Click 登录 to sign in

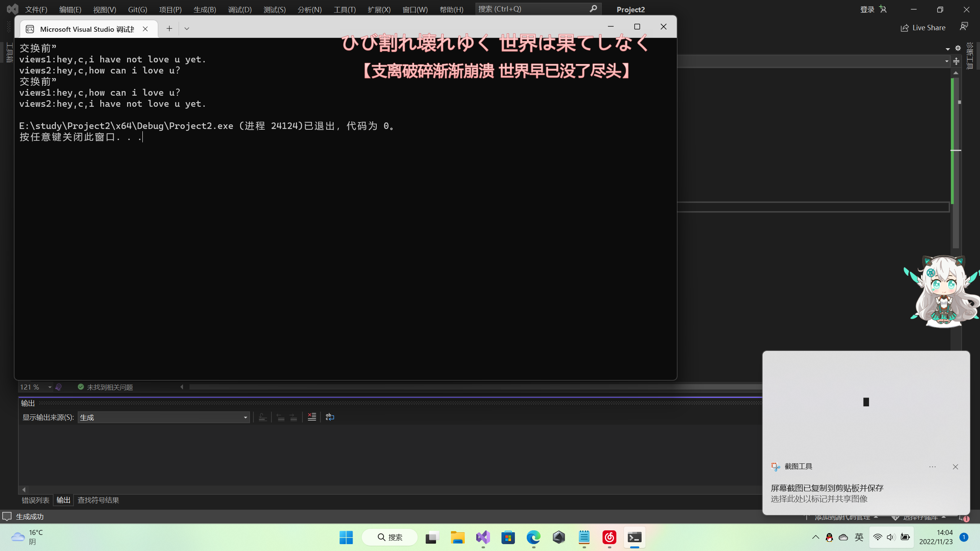(x=867, y=10)
